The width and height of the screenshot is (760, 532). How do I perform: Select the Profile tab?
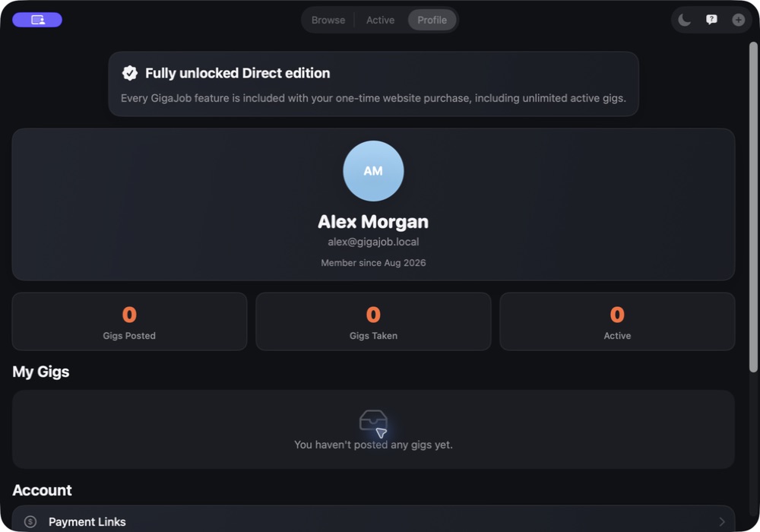432,21
